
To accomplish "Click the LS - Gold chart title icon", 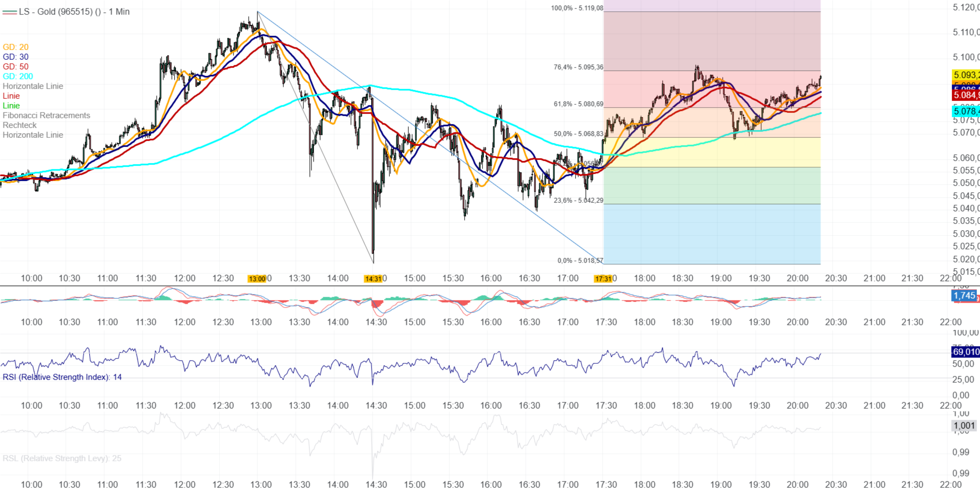I will (x=9, y=12).
